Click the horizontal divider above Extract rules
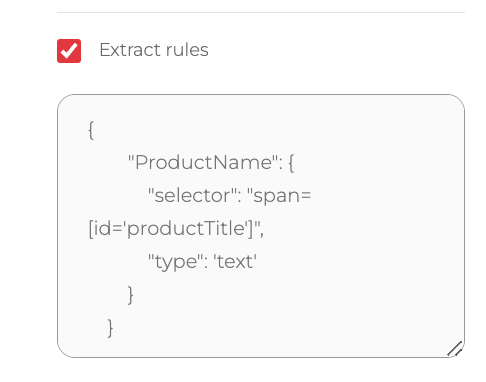486x382 pixels. pyautogui.click(x=261, y=12)
